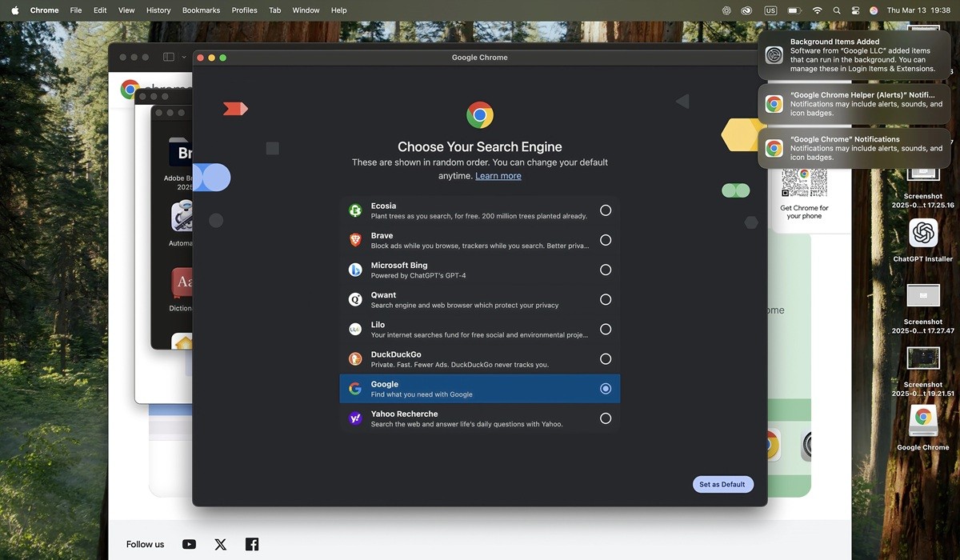
Task: Select the Ecosia radio button
Action: pyautogui.click(x=606, y=210)
